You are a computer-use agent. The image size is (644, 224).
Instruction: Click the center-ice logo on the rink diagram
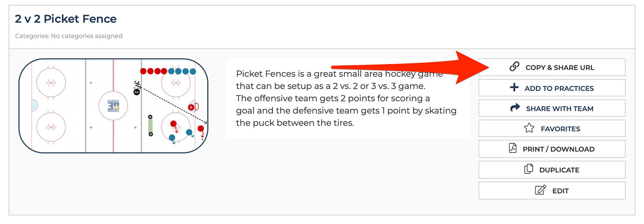pos(113,106)
